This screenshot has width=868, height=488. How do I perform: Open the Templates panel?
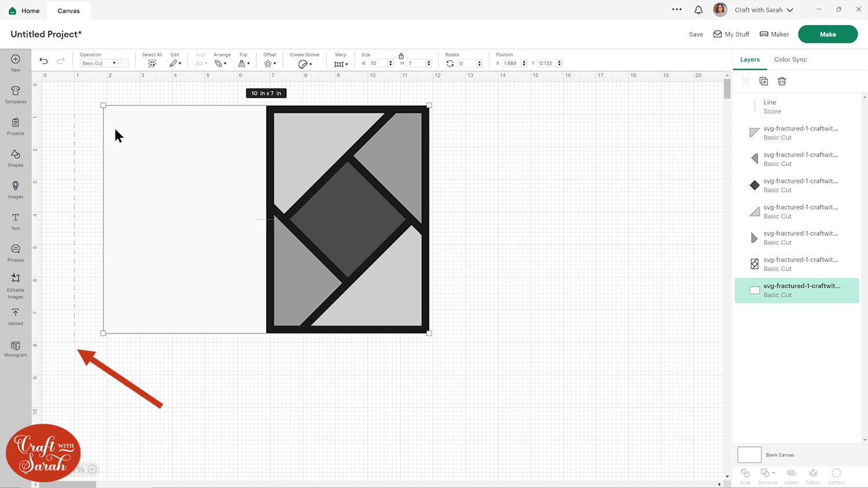tap(16, 94)
